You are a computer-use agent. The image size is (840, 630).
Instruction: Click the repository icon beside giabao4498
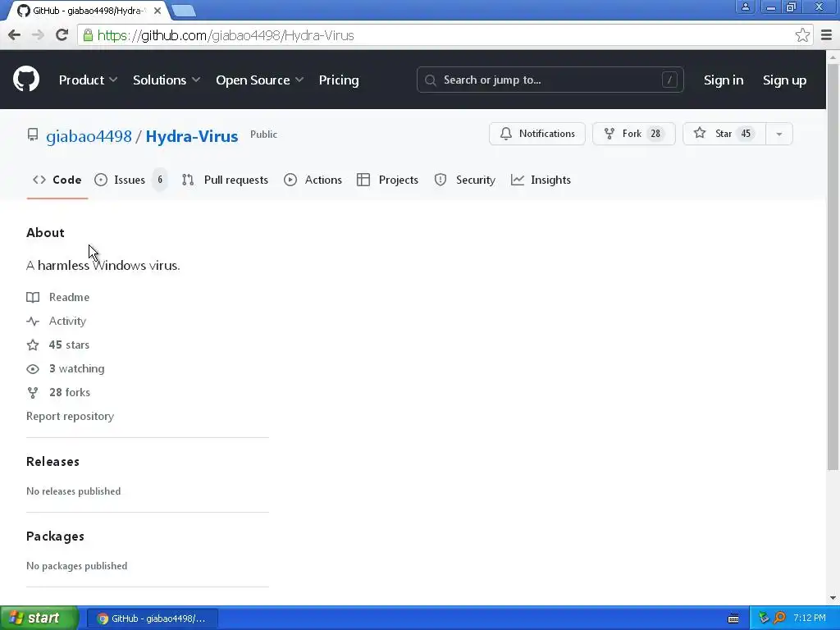pyautogui.click(x=33, y=135)
